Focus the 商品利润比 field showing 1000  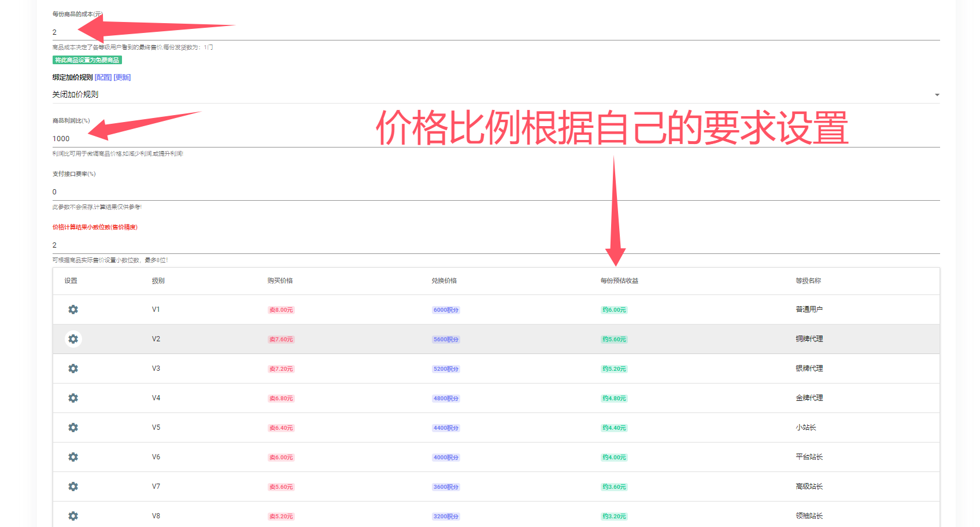click(491, 139)
